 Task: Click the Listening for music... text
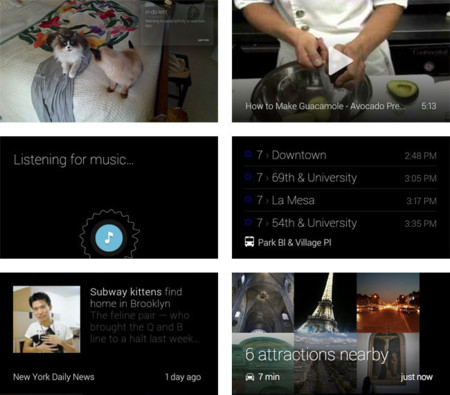pos(73,160)
